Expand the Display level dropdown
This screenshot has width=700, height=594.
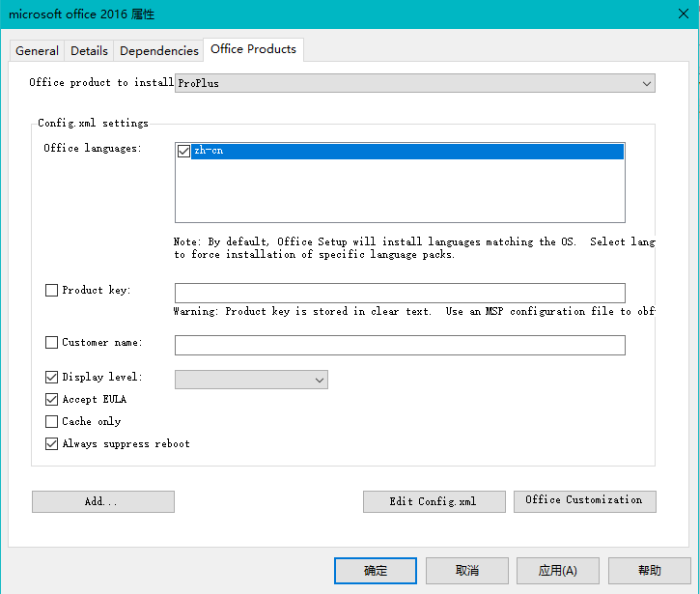tap(251, 380)
